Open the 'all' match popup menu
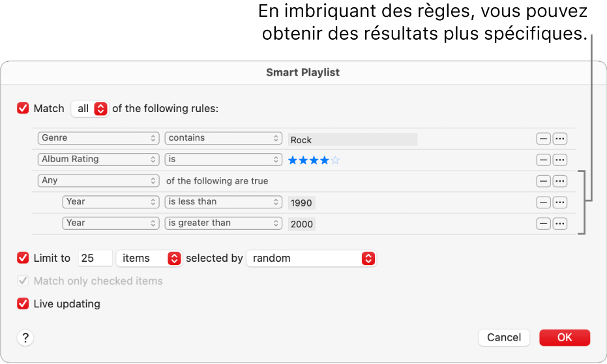 (91, 109)
